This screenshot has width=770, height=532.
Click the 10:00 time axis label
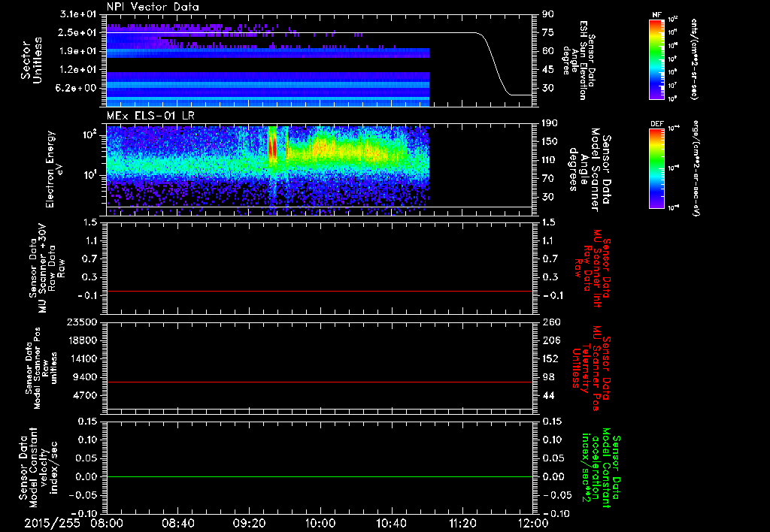(x=320, y=524)
